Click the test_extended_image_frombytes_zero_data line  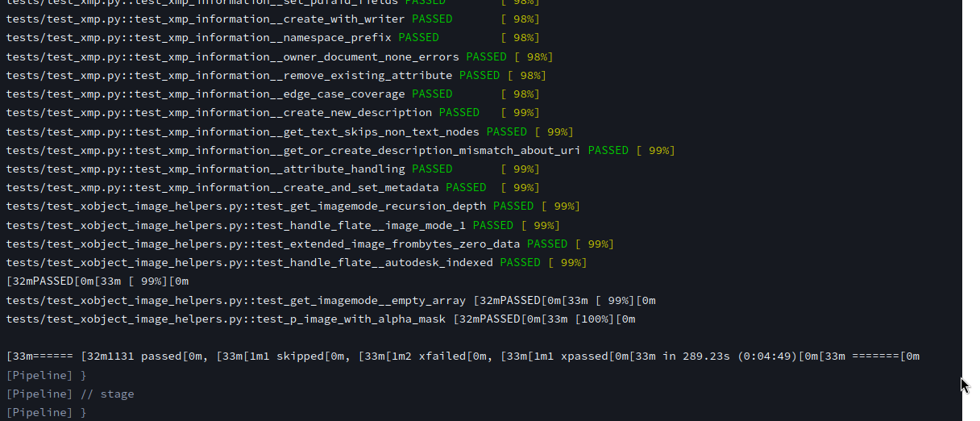pos(309,244)
